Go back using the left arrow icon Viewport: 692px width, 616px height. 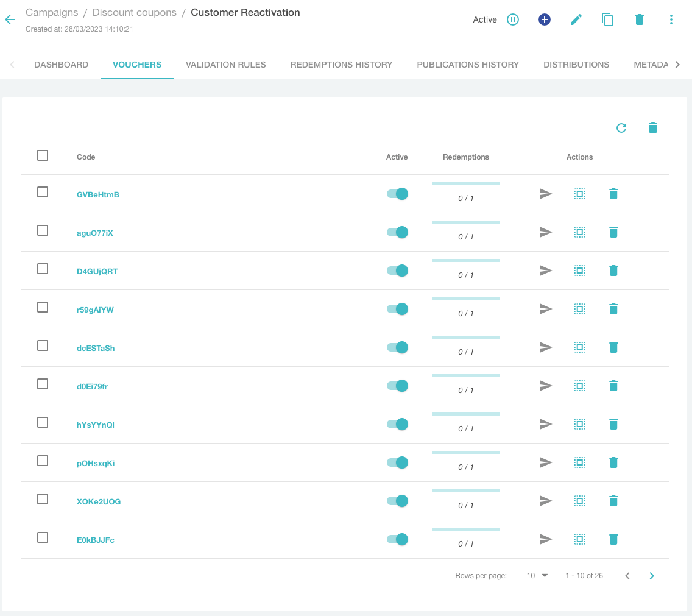pos(10,19)
